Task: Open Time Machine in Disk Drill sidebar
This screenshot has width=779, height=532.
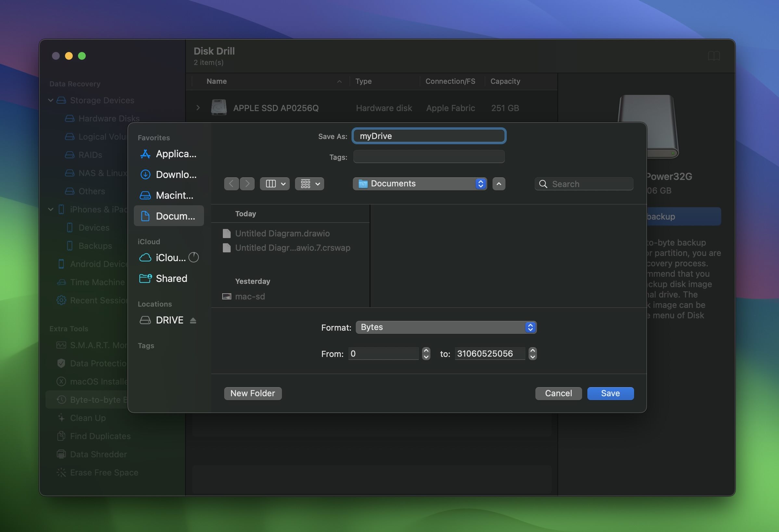Action: tap(91, 282)
